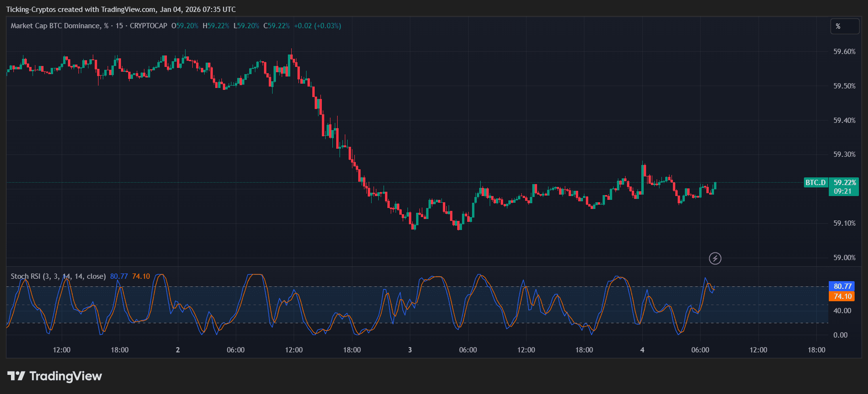The height and width of the screenshot is (394, 868).
Task: Click the Ticking-Cryptos created with TradingView.com header
Action: [x=121, y=10]
